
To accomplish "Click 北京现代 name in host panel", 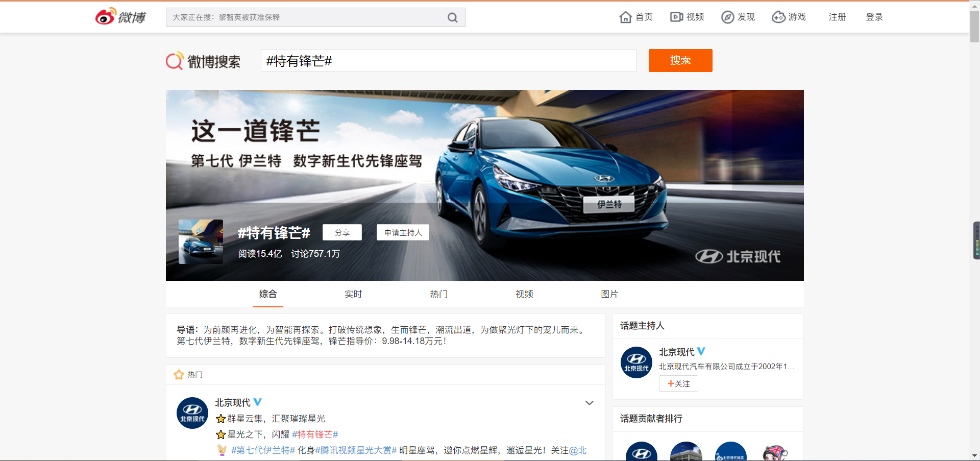I will coord(676,352).
